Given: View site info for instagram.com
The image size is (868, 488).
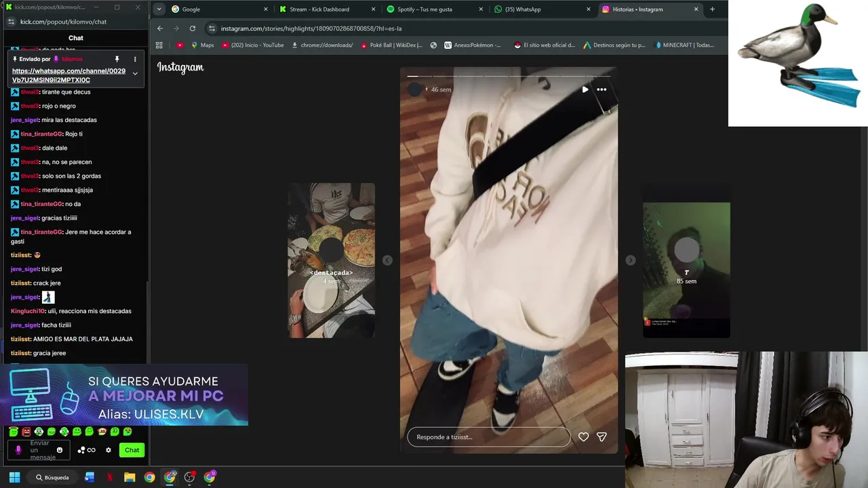Looking at the screenshot, I should 212,28.
